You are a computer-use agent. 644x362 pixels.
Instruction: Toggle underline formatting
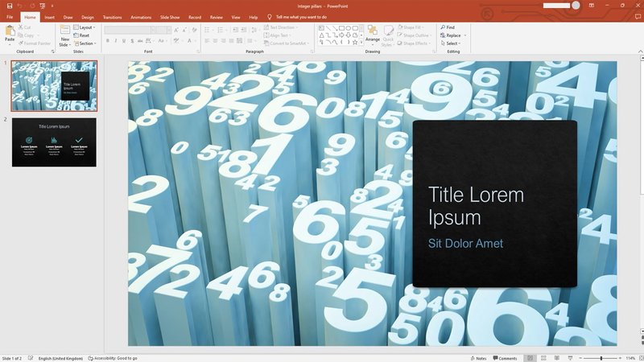[124, 41]
